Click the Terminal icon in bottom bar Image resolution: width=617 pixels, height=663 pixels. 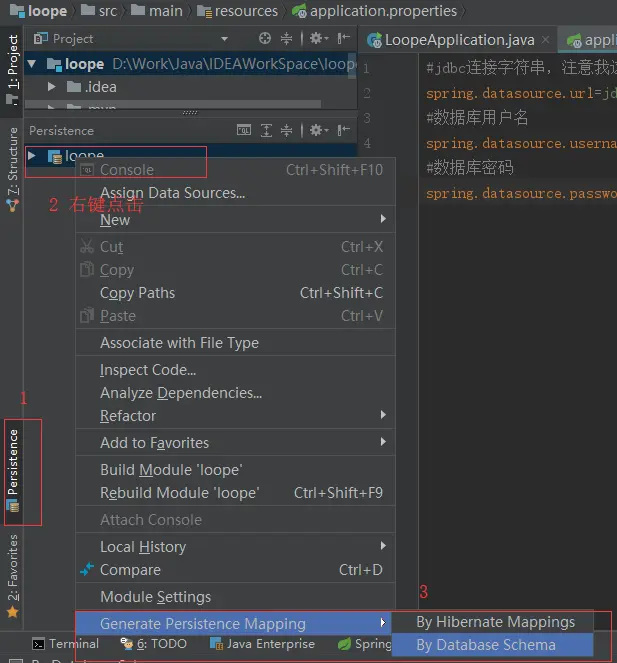38,644
